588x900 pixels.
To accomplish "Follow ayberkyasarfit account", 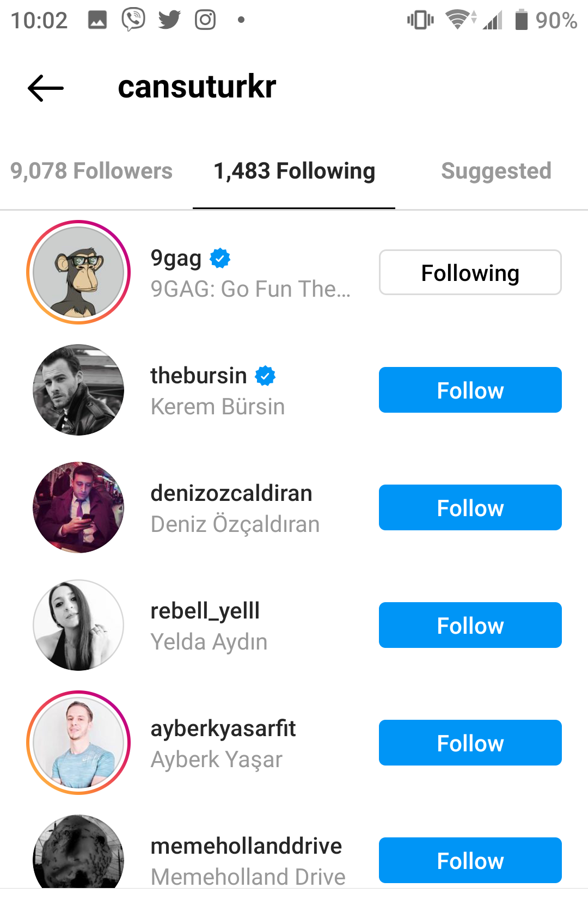I will coord(470,743).
